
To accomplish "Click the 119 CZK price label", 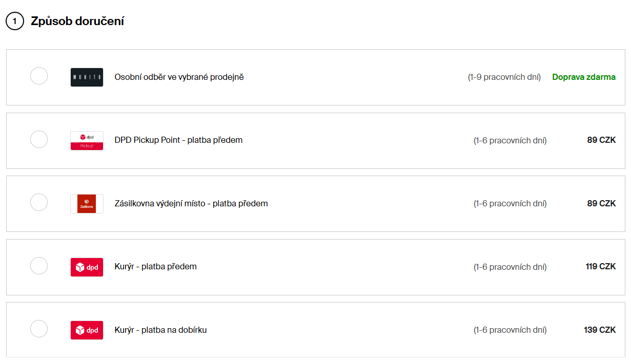I will 601,267.
